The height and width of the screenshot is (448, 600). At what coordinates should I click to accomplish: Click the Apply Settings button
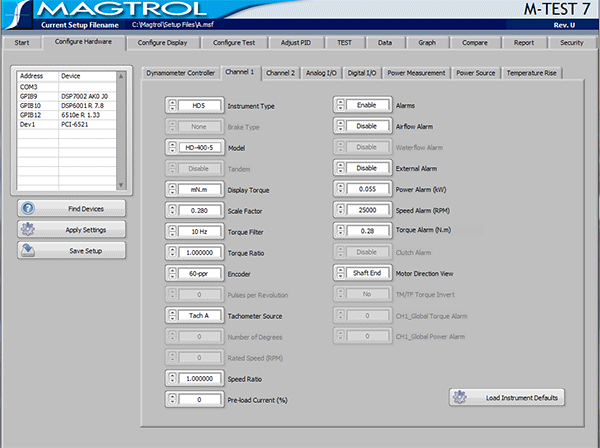tap(72, 230)
